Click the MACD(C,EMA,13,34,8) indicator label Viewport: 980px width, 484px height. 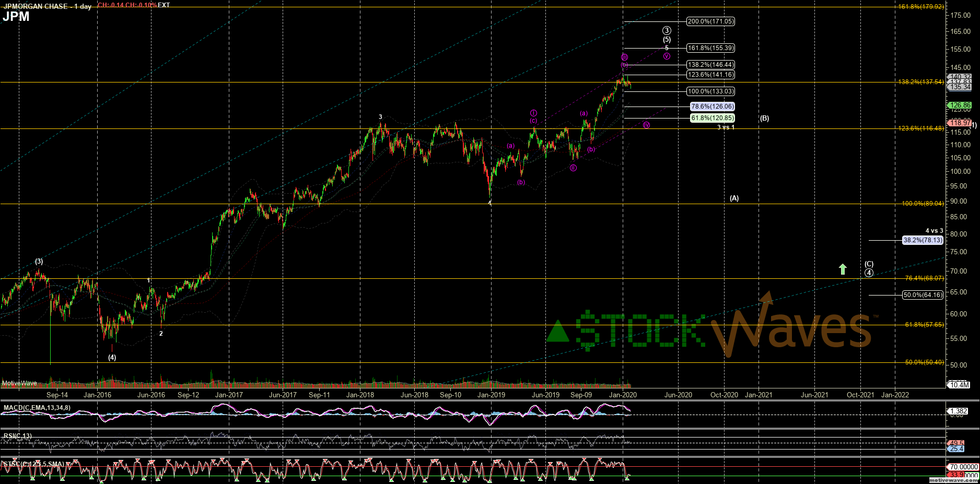pyautogui.click(x=37, y=408)
